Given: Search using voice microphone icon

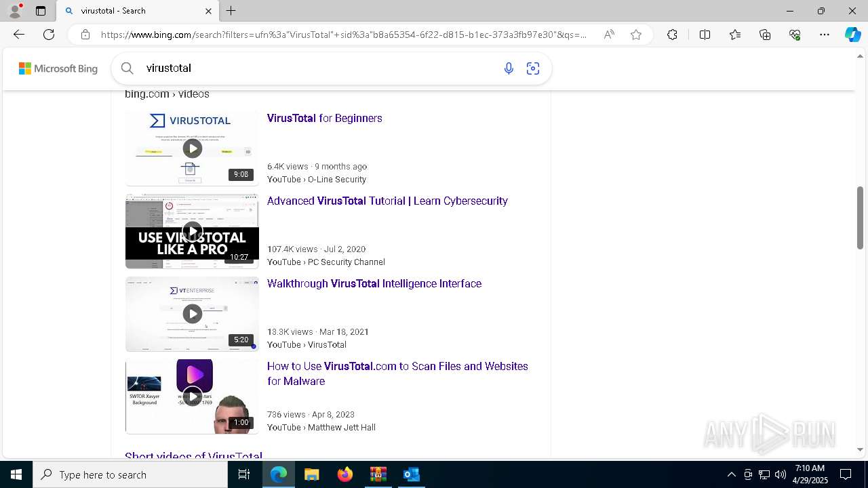Looking at the screenshot, I should coord(509,68).
